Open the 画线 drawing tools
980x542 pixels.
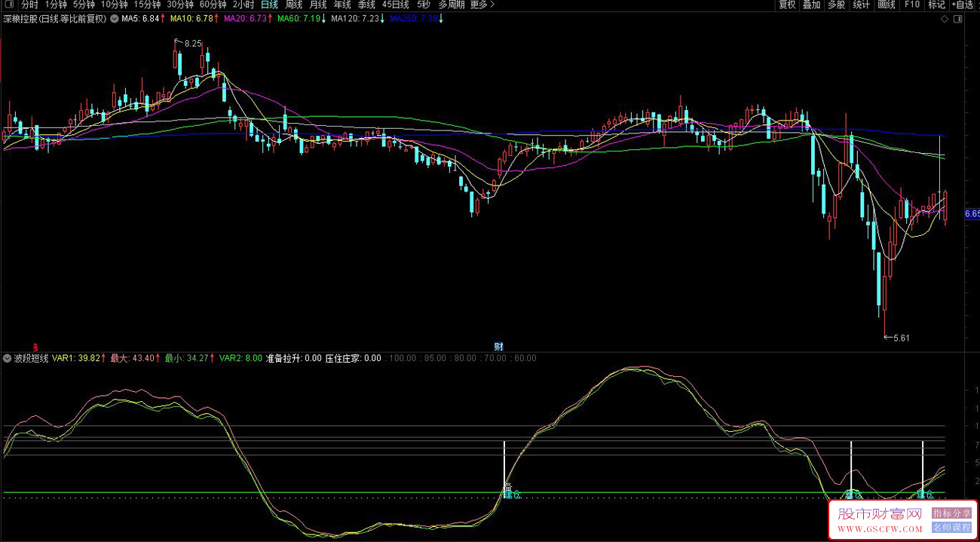click(887, 5)
